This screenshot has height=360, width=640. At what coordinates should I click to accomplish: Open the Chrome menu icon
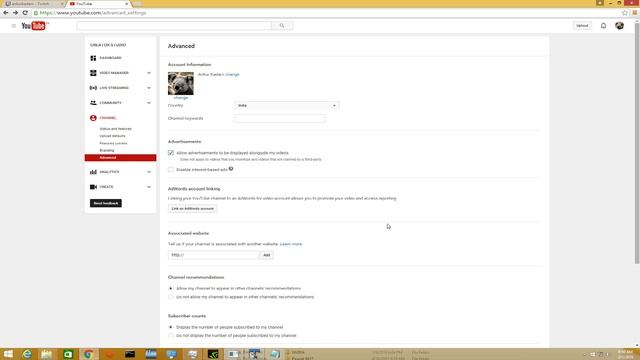pos(634,13)
